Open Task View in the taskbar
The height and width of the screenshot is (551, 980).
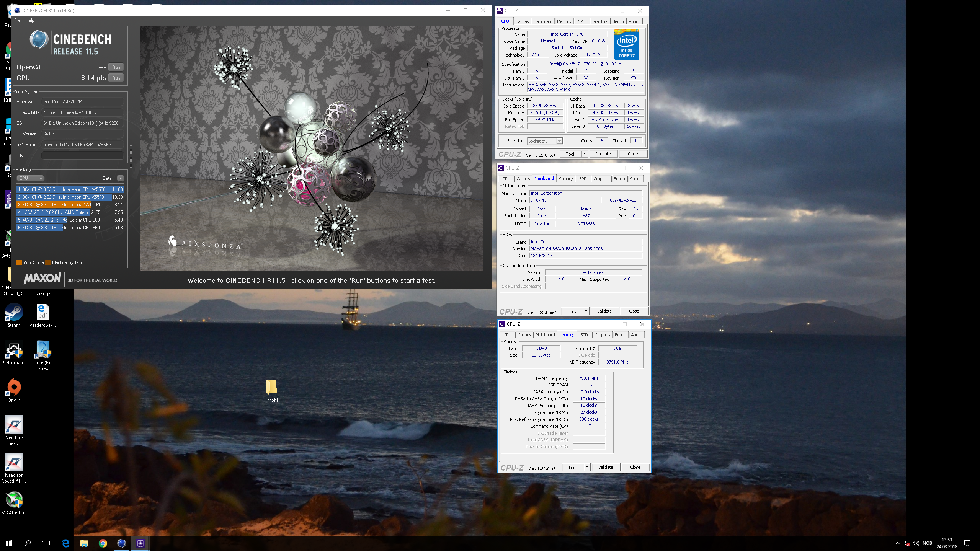pos(46,543)
